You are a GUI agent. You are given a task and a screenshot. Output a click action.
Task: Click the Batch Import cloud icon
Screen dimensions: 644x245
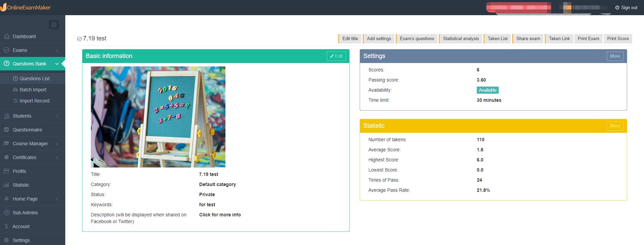(15, 90)
